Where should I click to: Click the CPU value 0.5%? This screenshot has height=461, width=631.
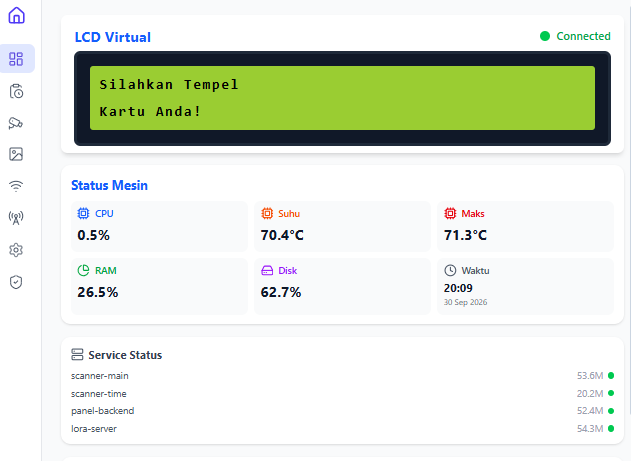point(93,235)
